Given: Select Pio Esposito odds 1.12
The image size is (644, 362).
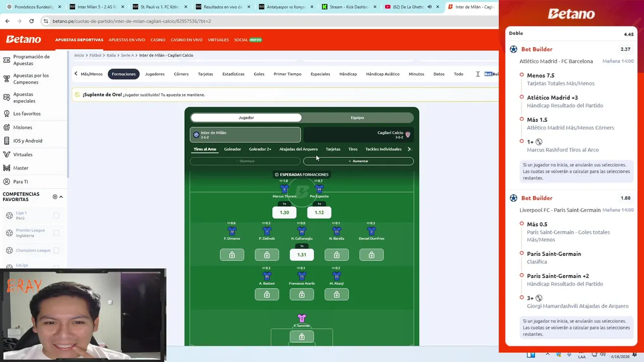Looking at the screenshot, I should [319, 213].
